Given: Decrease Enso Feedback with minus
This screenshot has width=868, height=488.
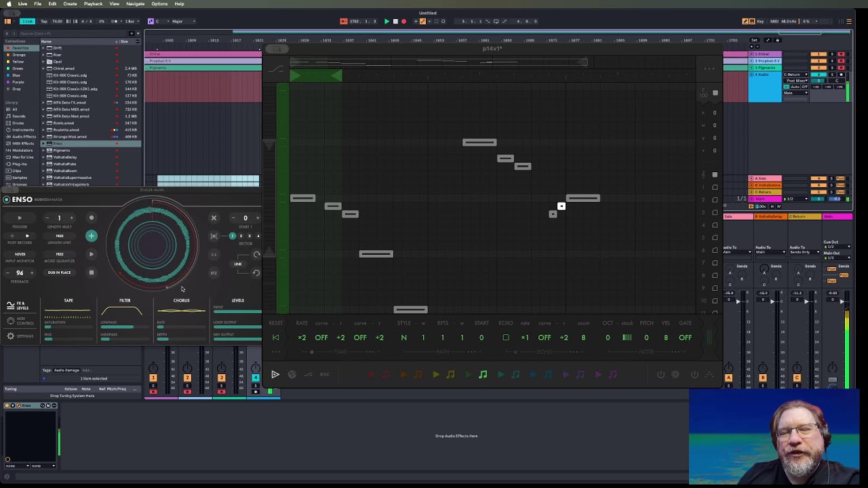Looking at the screenshot, I should pyautogui.click(x=8, y=272).
